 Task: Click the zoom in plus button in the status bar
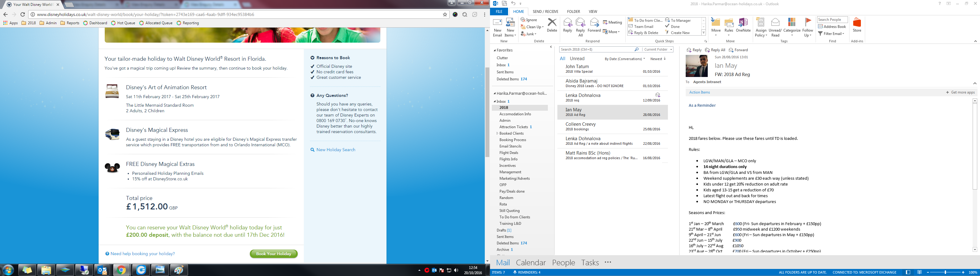(x=964, y=273)
